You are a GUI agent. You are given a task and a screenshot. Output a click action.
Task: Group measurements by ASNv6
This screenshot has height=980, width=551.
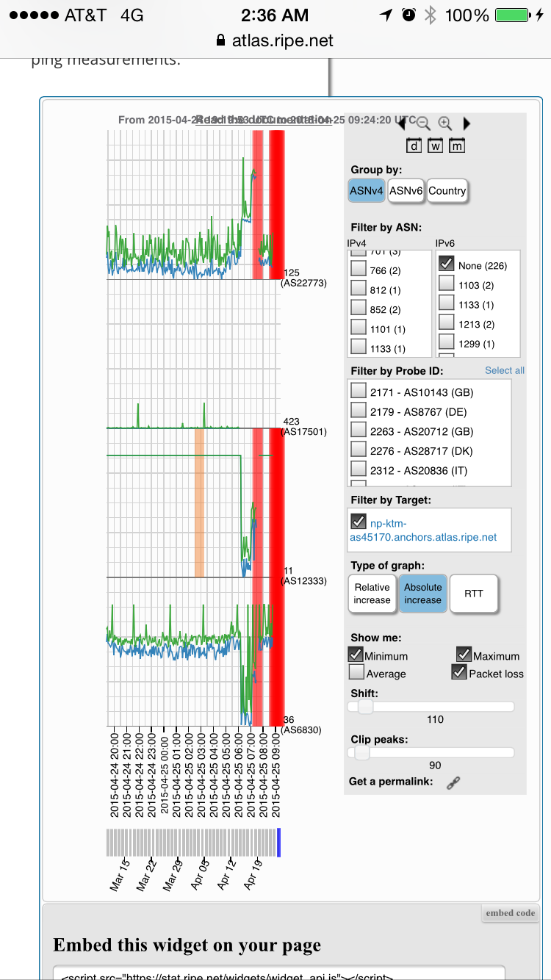click(406, 190)
